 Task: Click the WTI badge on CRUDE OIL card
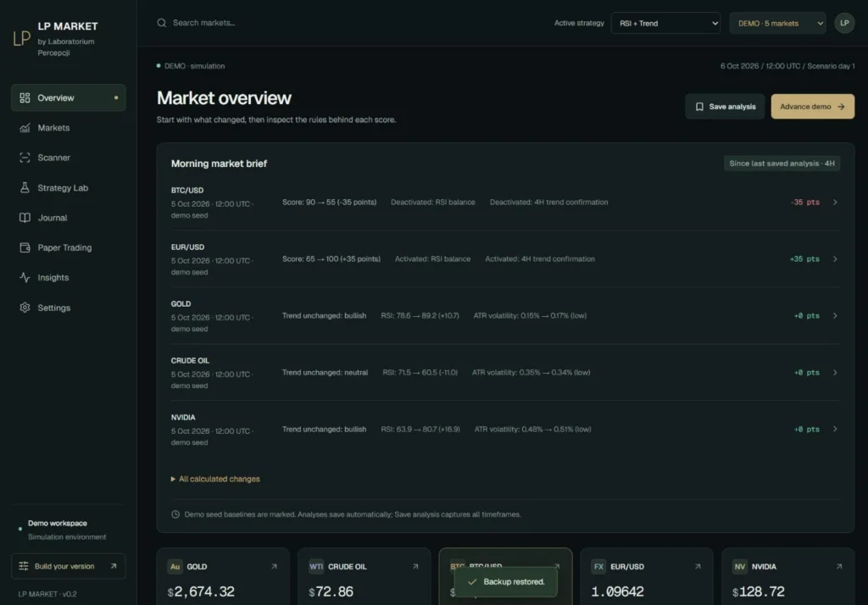[x=316, y=566]
